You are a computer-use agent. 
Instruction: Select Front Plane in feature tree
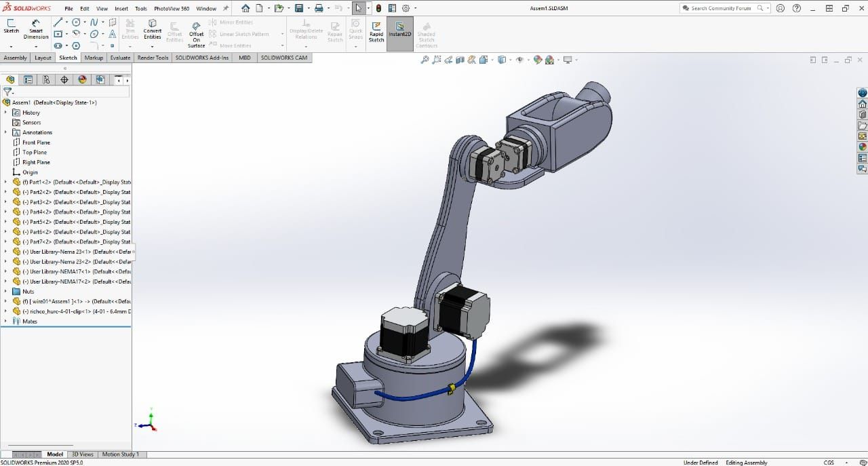36,142
